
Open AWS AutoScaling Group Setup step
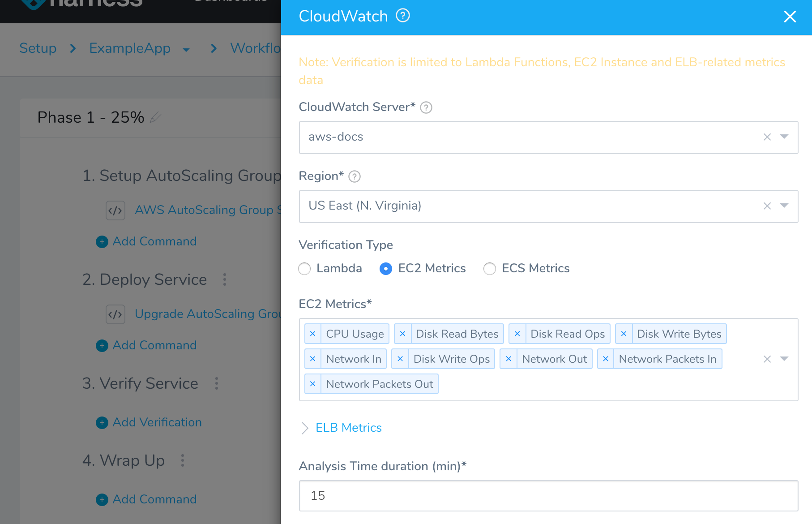208,210
